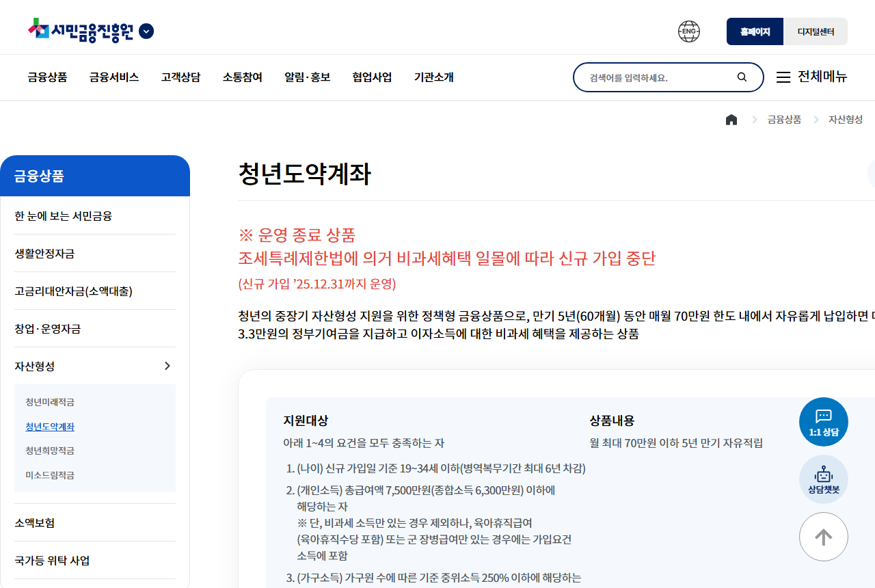
Task: Click the 금융상품 breadcrumb link
Action: pos(784,120)
